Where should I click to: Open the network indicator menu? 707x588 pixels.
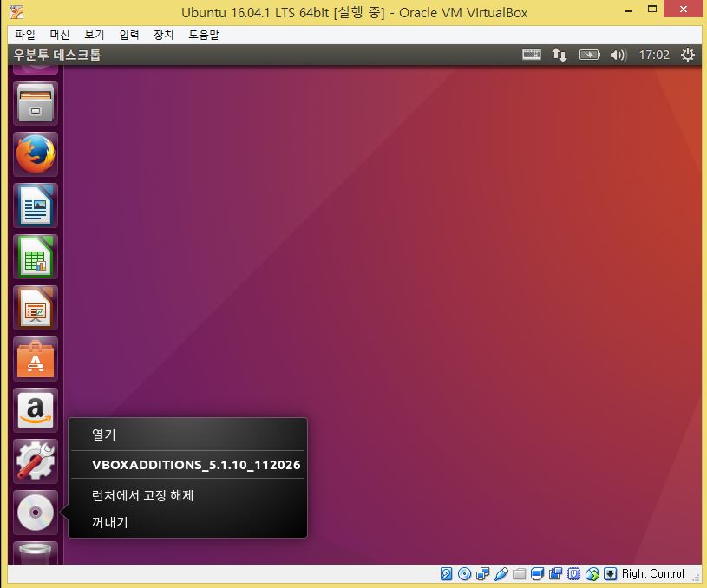pos(560,55)
